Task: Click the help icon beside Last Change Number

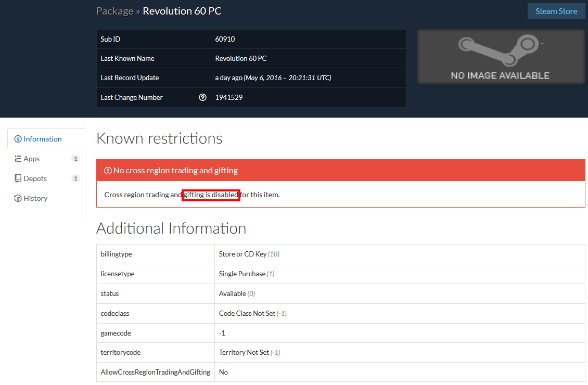Action: click(202, 97)
